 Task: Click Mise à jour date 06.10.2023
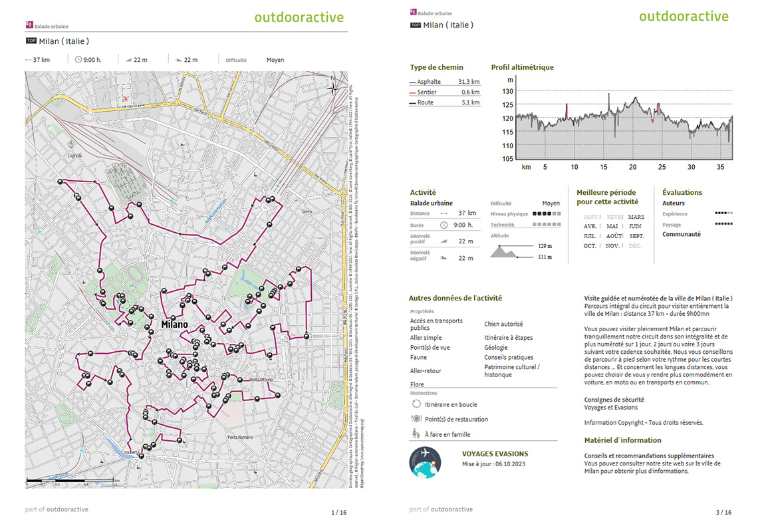(493, 464)
